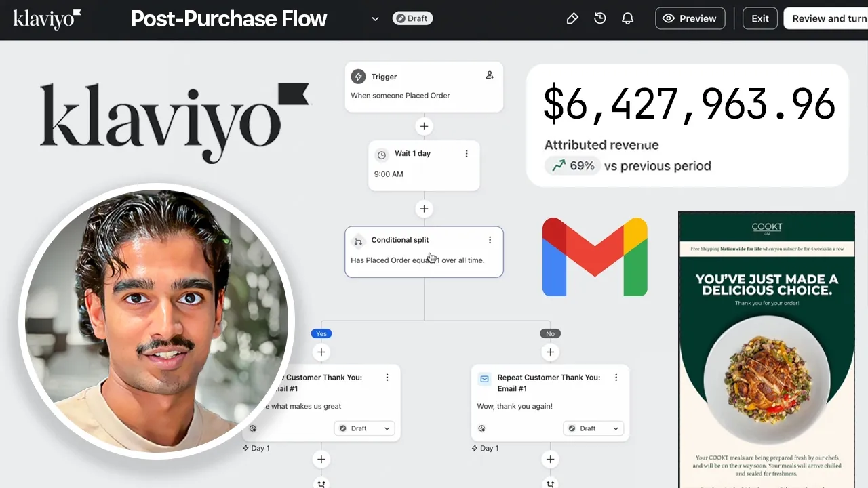The height and width of the screenshot is (488, 868).
Task: Click the 69% trend indicator badge
Action: point(572,166)
